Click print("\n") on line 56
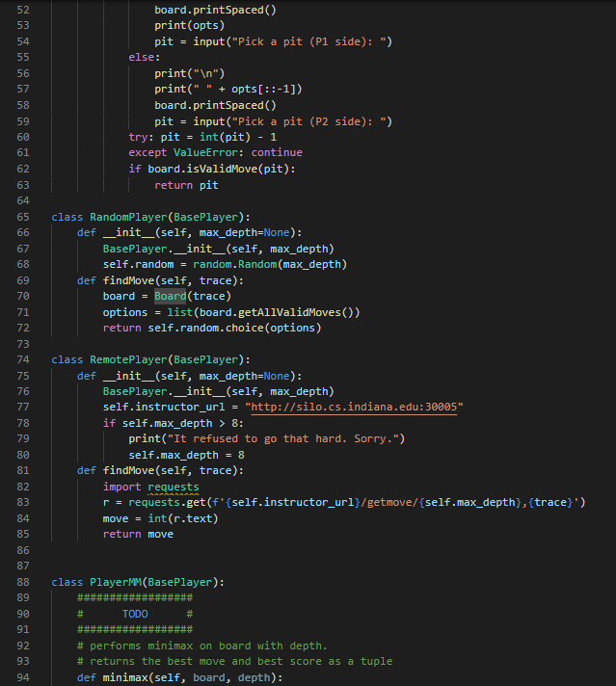 190,73
